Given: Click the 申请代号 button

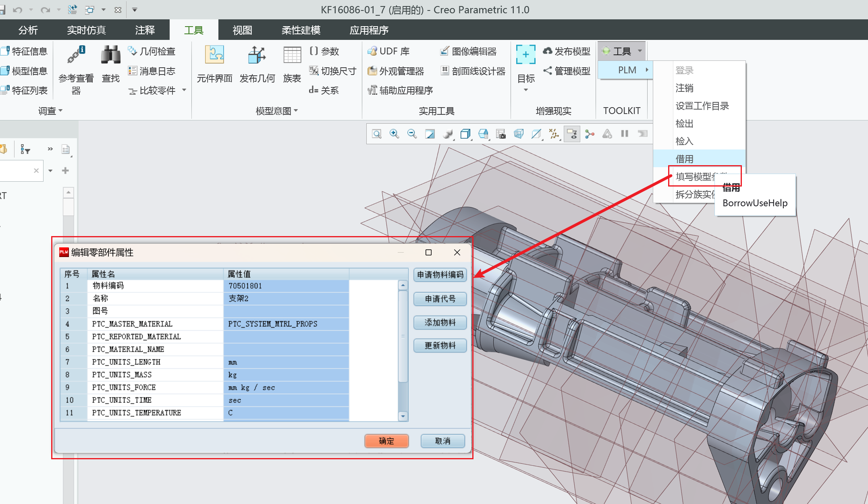Looking at the screenshot, I should [440, 299].
